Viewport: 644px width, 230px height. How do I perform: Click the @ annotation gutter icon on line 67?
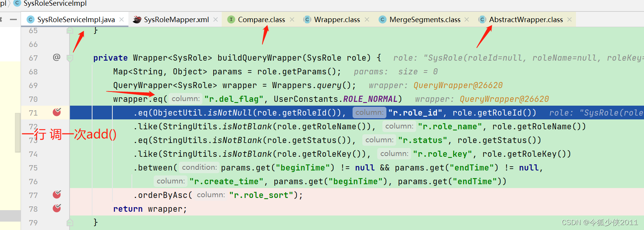pos(57,57)
